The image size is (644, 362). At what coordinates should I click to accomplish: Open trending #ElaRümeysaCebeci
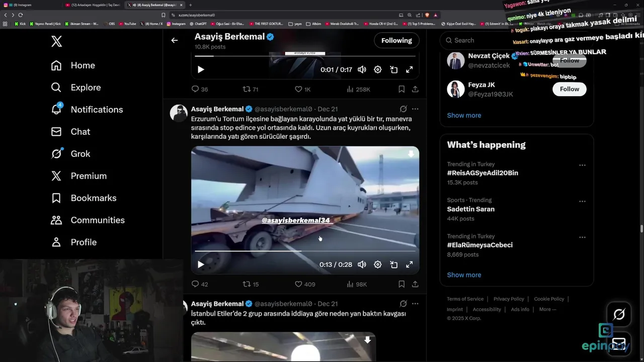[x=480, y=245]
